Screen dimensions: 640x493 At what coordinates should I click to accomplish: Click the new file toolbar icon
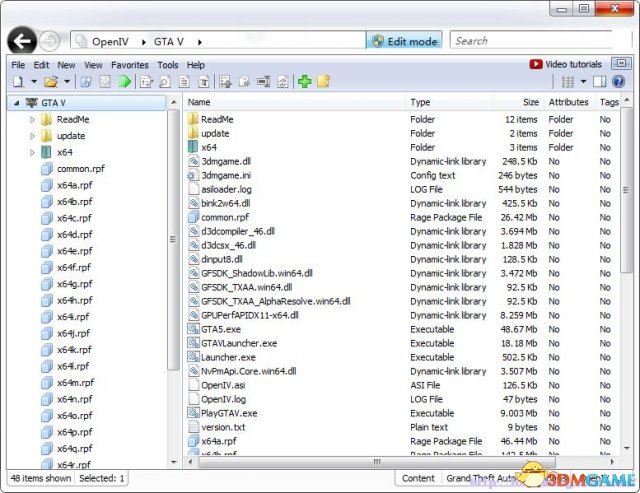18,81
